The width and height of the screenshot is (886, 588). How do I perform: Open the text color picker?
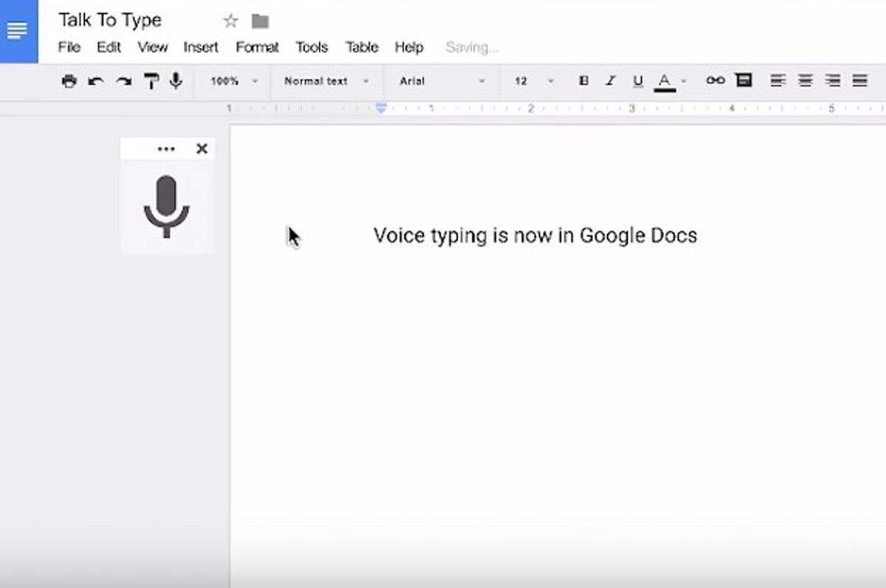coord(667,81)
